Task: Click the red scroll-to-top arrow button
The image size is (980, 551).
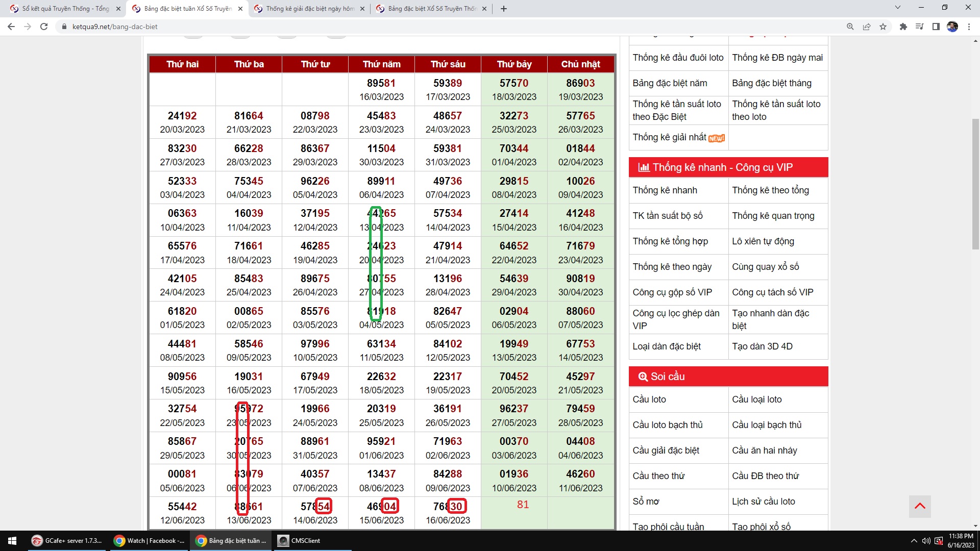Action: point(920,506)
